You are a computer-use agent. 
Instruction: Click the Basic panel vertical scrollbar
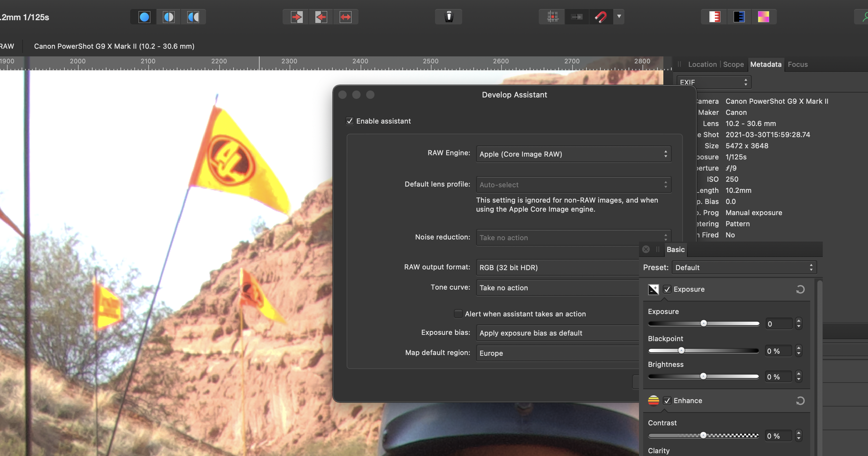click(x=820, y=367)
